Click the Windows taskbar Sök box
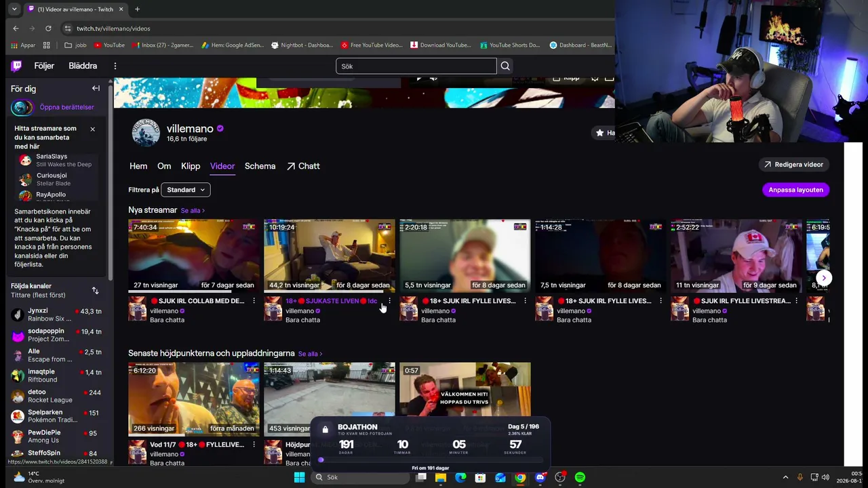 (x=359, y=477)
